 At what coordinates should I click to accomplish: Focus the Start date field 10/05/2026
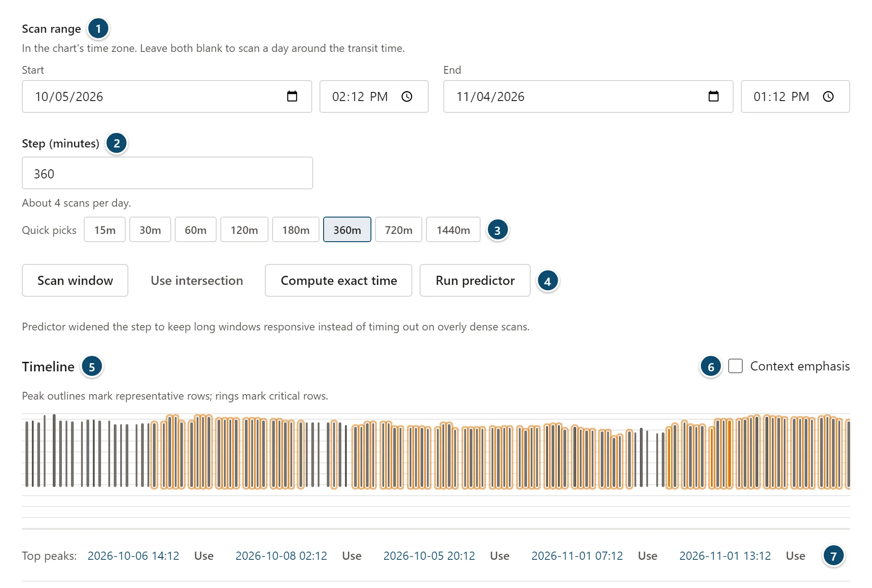(167, 96)
